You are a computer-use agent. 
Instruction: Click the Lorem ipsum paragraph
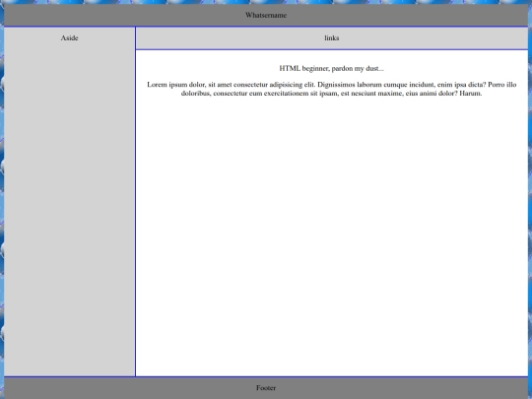pyautogui.click(x=331, y=89)
